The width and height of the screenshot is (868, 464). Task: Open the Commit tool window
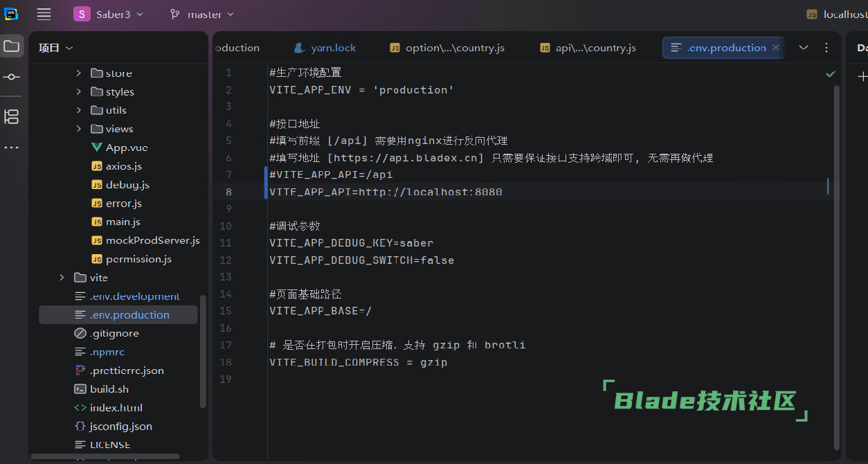coord(12,77)
